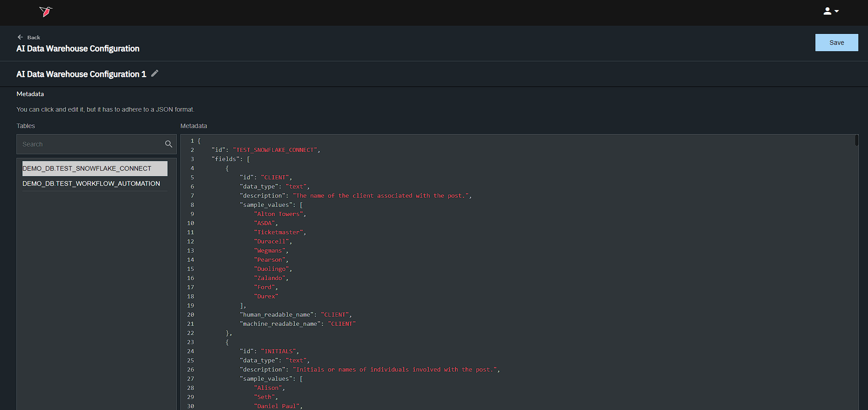
Task: Click line number 1 in the editor gutter
Action: 192,141
